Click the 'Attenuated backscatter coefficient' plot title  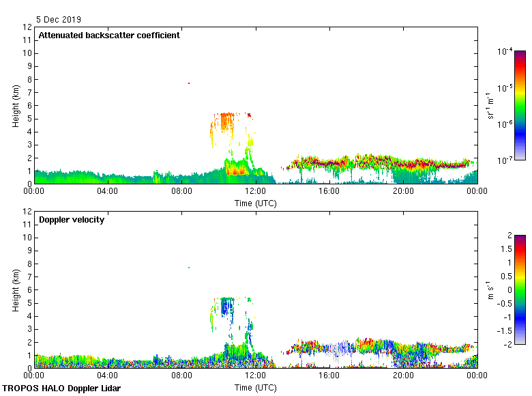click(x=109, y=36)
